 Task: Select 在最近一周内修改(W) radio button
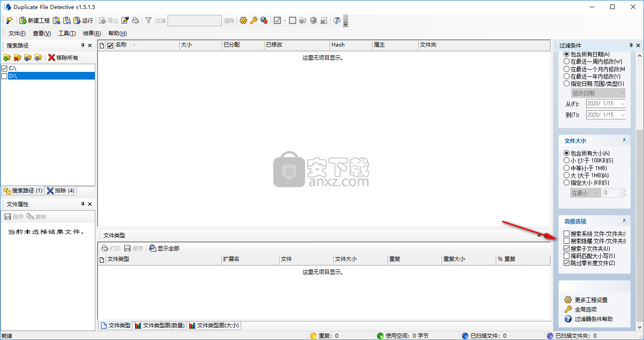(566, 61)
